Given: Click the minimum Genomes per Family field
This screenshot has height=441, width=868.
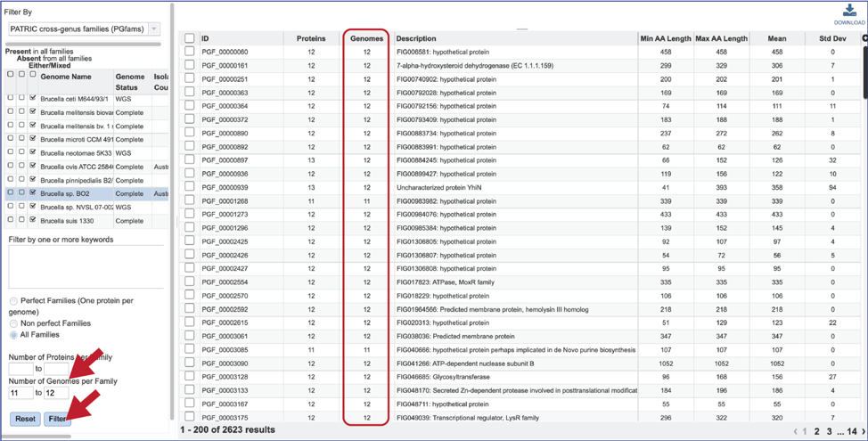Looking at the screenshot, I should [20, 393].
